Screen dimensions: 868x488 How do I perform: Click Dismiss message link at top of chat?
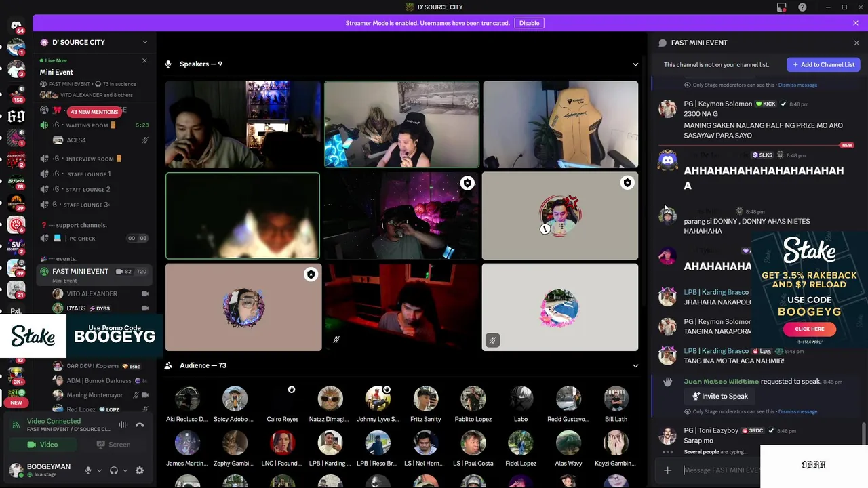click(797, 85)
